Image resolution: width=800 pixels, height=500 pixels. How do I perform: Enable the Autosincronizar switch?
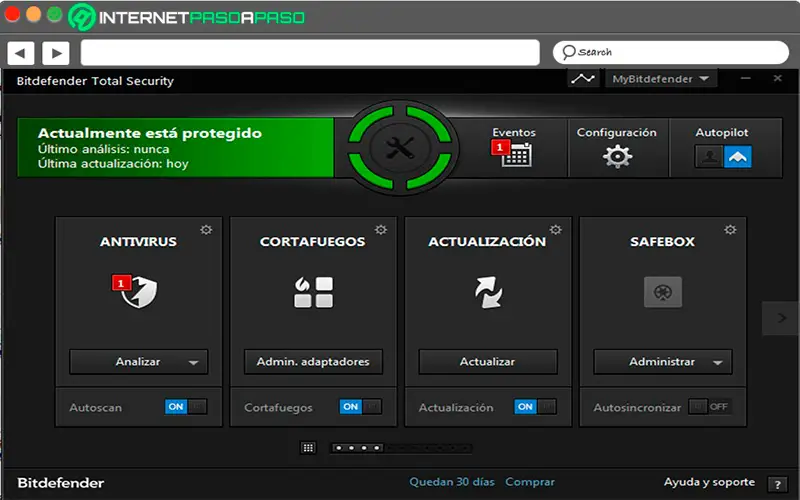pos(710,407)
